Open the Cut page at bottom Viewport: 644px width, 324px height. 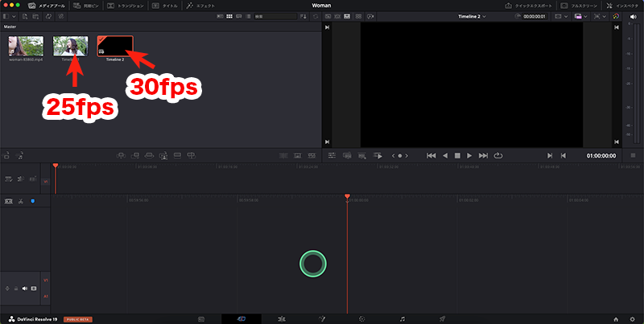click(x=242, y=318)
